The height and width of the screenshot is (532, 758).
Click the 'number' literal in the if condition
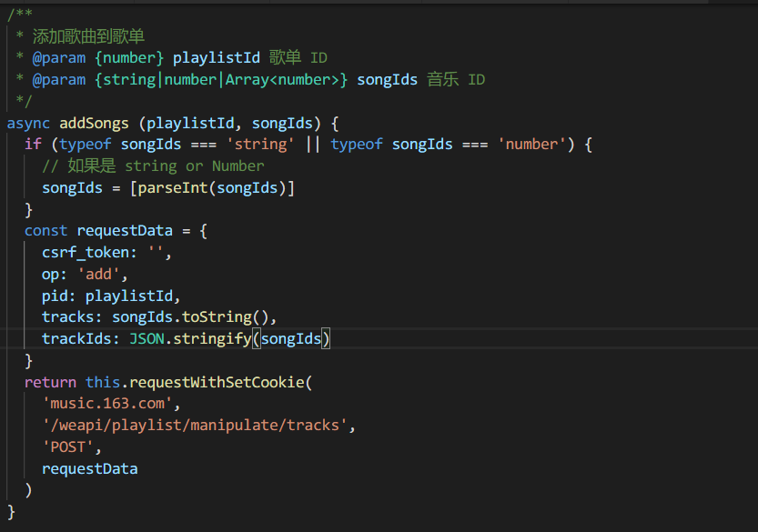click(531, 144)
